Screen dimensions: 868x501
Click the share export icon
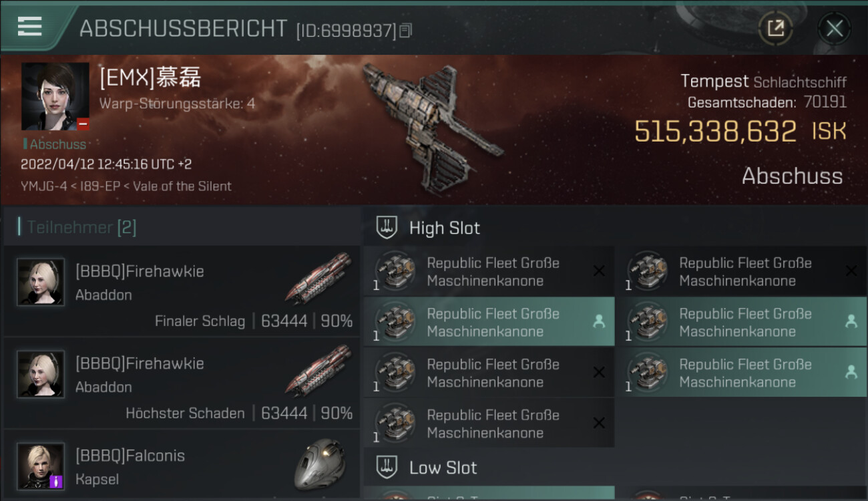[775, 28]
